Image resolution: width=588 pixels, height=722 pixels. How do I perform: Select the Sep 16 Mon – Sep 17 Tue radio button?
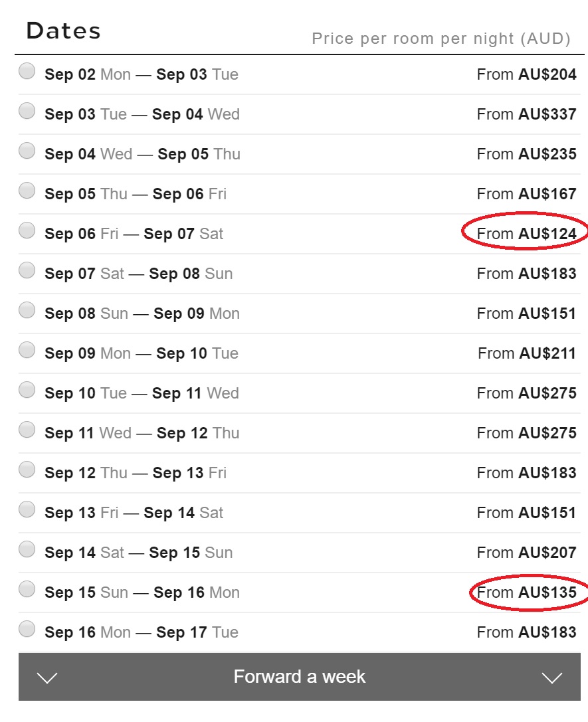coord(27,629)
